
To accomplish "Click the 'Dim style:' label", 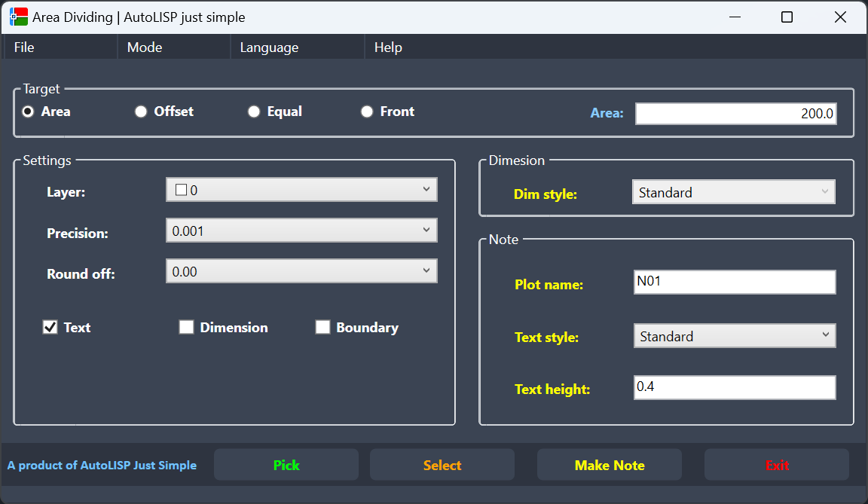I will [x=546, y=194].
